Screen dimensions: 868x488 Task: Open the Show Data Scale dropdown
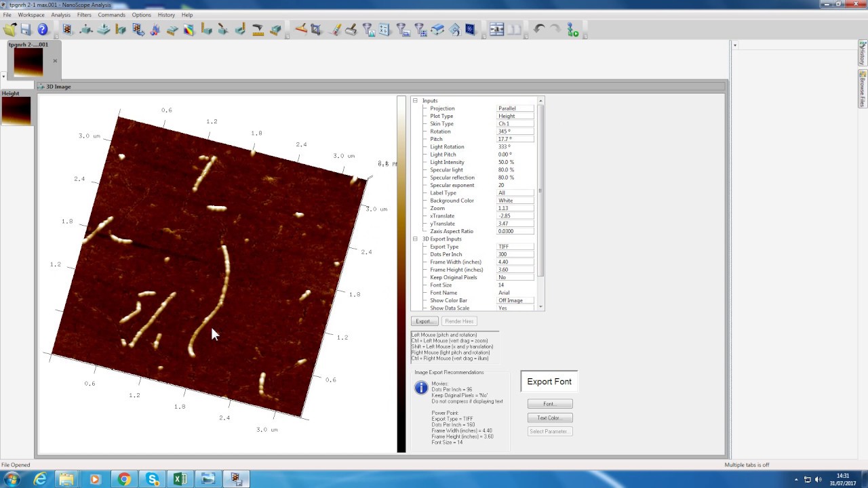click(515, 308)
